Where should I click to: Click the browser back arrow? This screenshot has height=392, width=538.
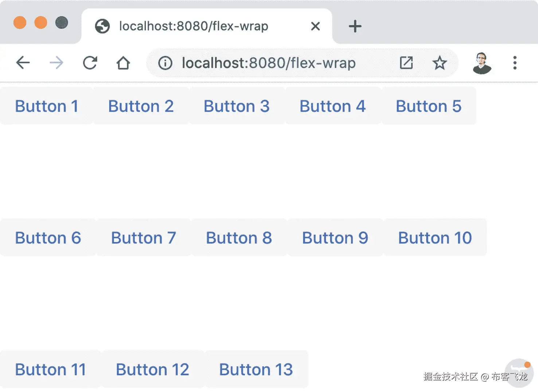(x=23, y=63)
